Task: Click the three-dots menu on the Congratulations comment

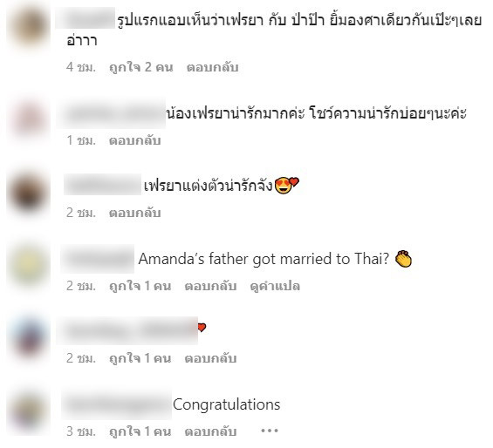Action: click(x=270, y=431)
